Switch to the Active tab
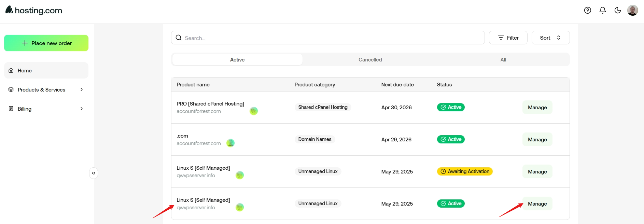 point(237,59)
